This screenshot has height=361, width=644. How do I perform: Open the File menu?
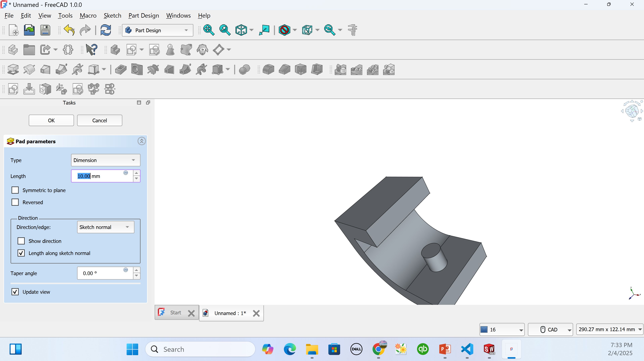9,15
